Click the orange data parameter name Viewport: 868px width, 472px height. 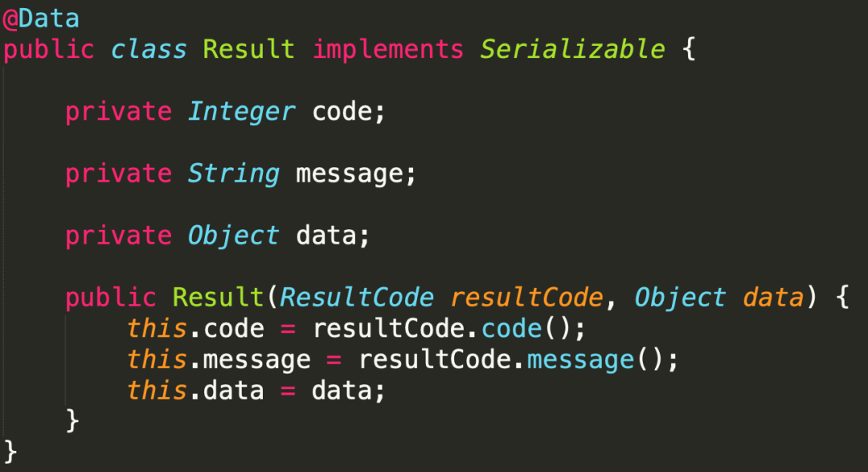pyautogui.click(x=773, y=298)
